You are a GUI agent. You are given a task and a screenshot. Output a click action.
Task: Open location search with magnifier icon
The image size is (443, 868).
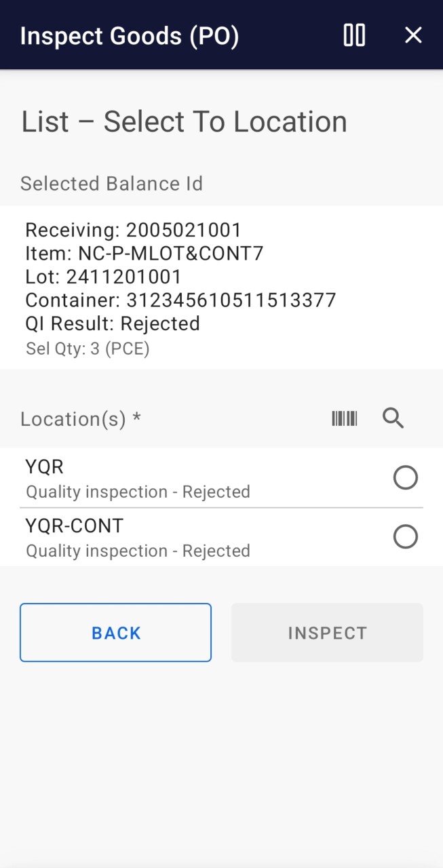click(x=393, y=418)
